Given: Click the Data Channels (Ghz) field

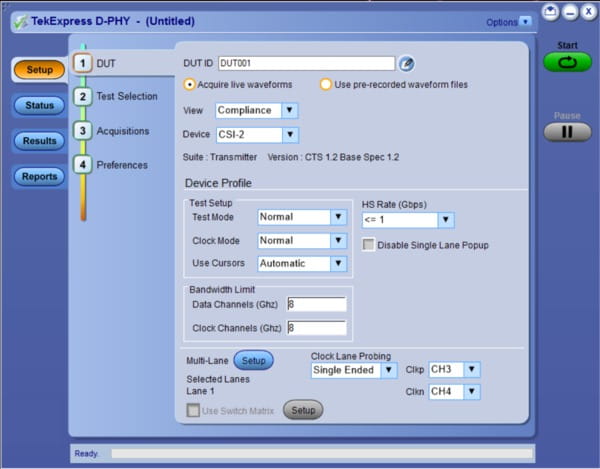Looking at the screenshot, I should (x=317, y=305).
